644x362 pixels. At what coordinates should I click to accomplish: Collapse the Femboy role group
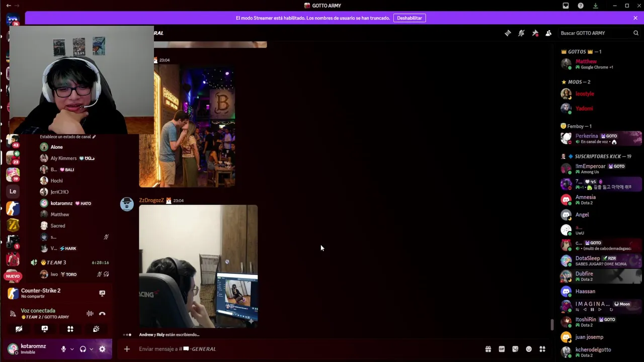click(x=576, y=126)
